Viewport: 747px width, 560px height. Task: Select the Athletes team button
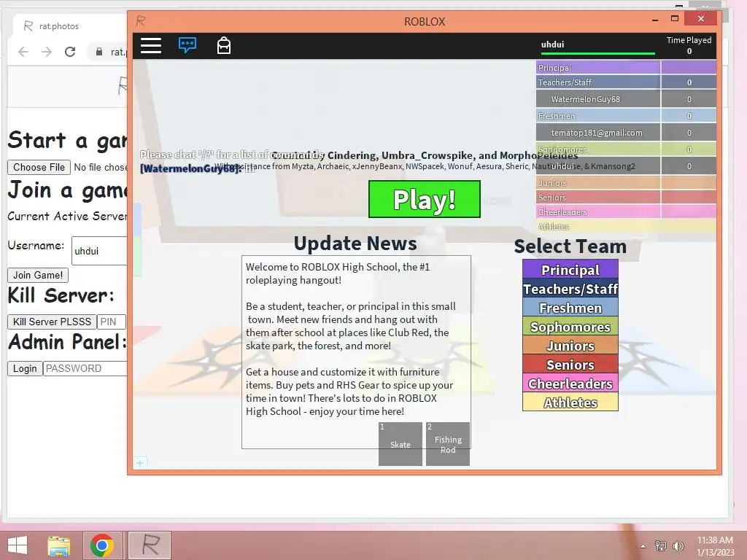(570, 402)
